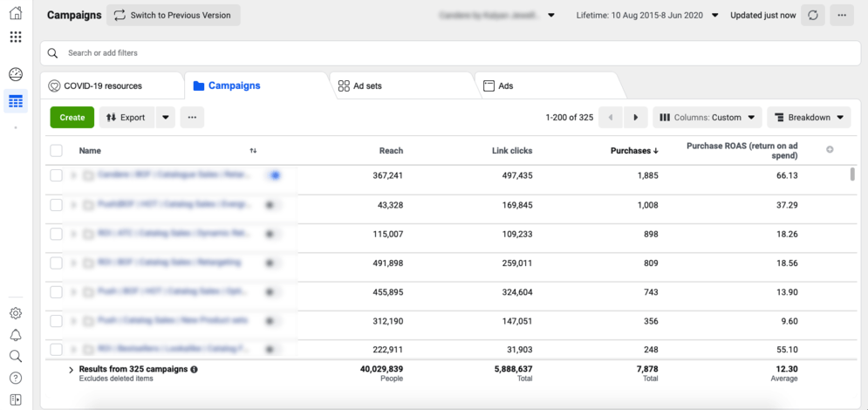This screenshot has height=410, width=868.
Task: Click the help question mark icon
Action: 15,378
